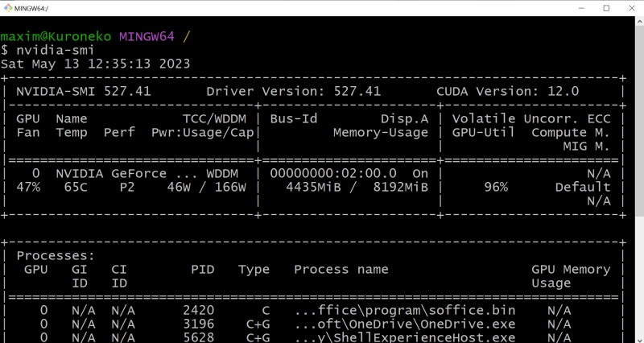Image resolution: width=644 pixels, height=343 pixels.
Task: Click the CUDA Version 12.0 text
Action: point(507,91)
